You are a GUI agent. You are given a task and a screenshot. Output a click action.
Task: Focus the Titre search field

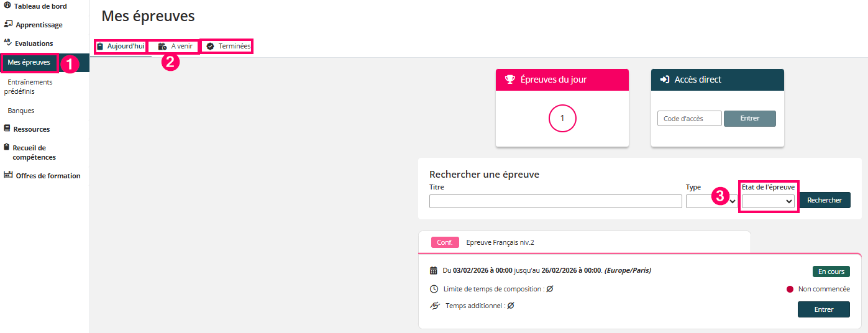pyautogui.click(x=555, y=201)
